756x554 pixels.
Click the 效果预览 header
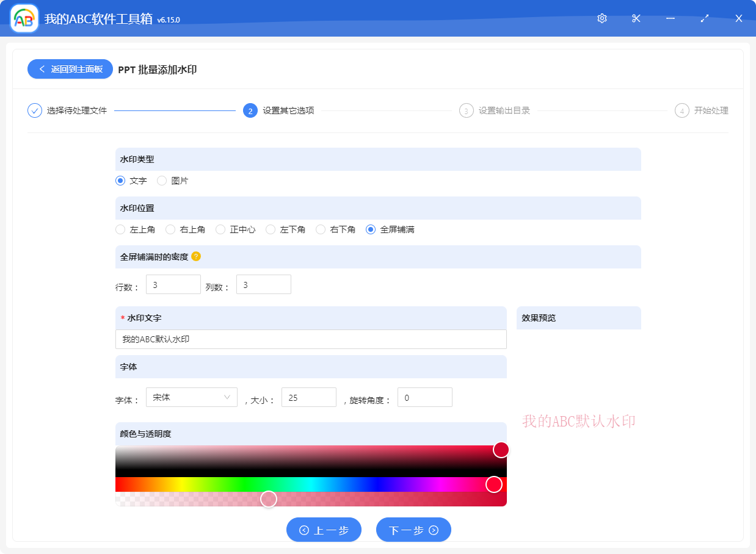pos(579,318)
